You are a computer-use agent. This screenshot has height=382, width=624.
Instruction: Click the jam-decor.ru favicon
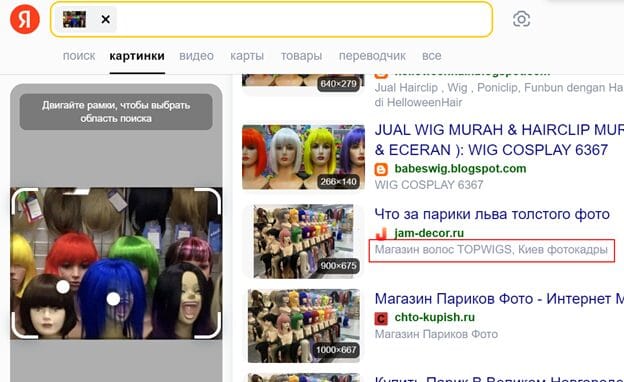point(381,234)
